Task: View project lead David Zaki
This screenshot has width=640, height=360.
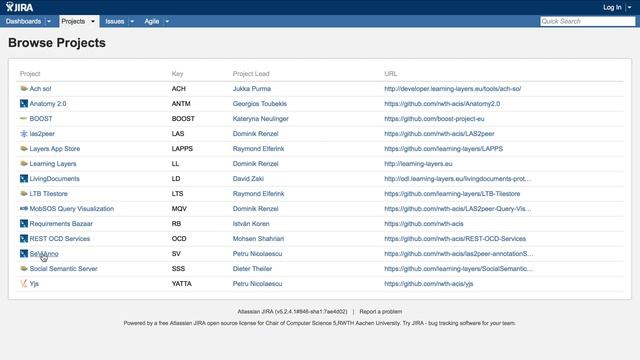Action: pos(248,179)
